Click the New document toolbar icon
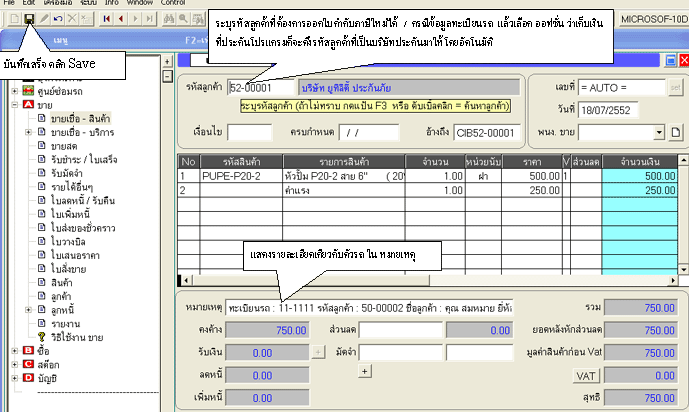Viewport: 689px width, 412px height. [12, 20]
